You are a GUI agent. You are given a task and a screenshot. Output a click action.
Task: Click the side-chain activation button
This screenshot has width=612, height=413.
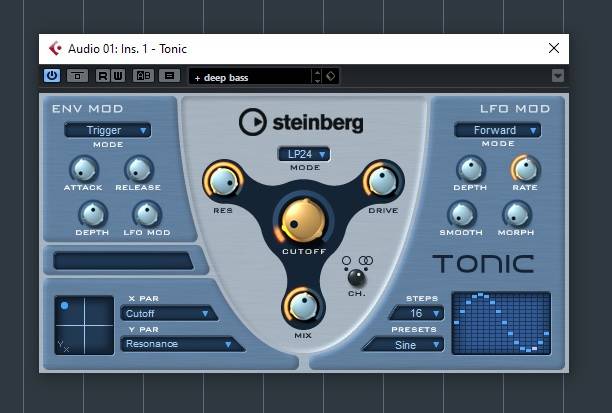coord(77,75)
